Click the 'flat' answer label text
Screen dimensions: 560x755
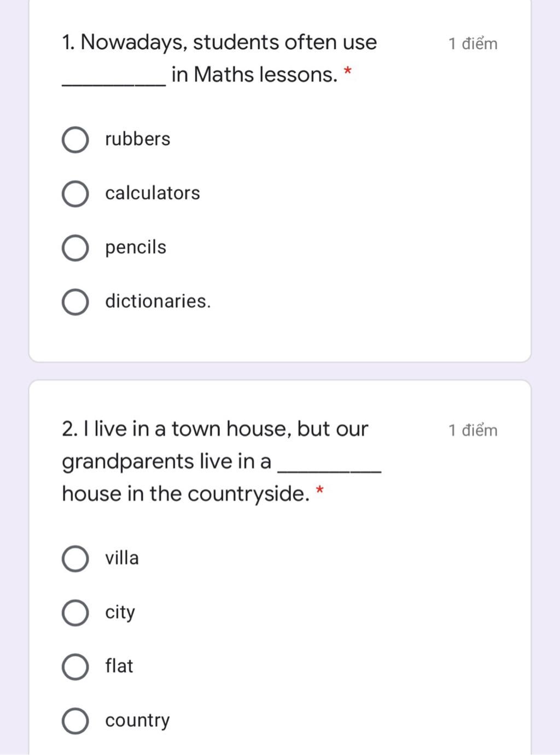pos(119,666)
